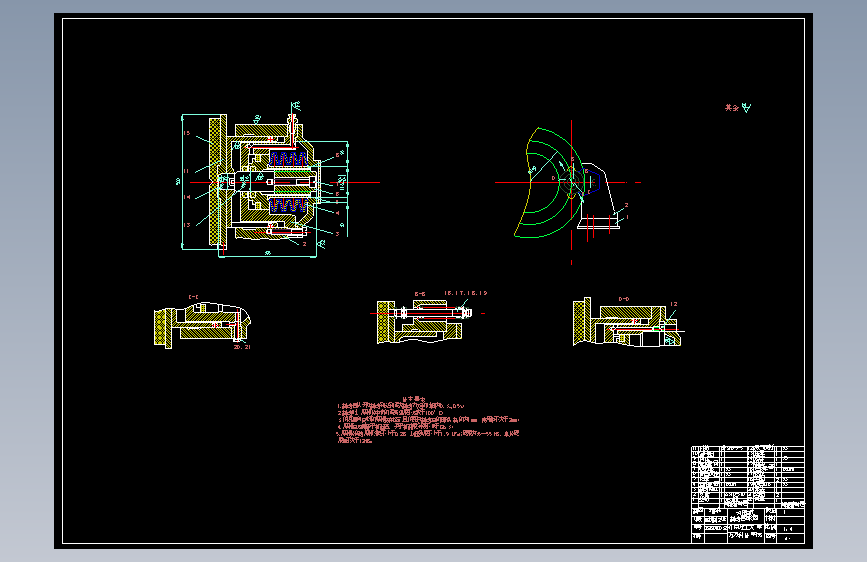Click the lower blue spring in main view
The height and width of the screenshot is (562, 867).
pyautogui.click(x=288, y=206)
